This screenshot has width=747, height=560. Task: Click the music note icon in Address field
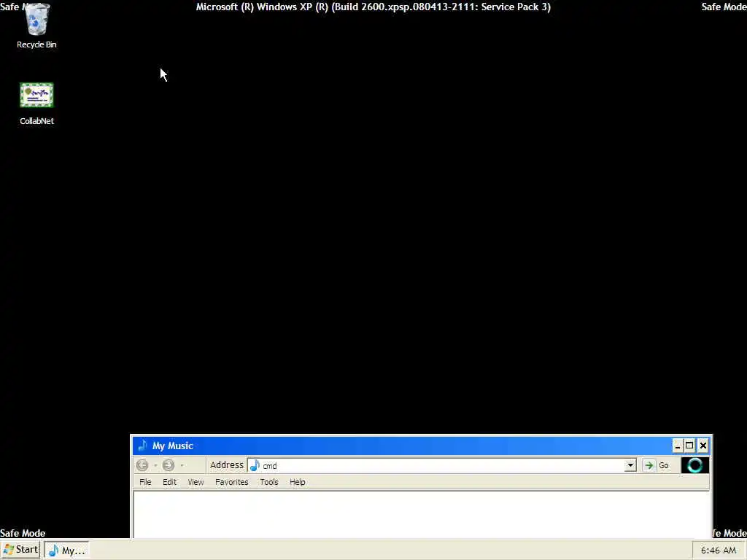[x=255, y=465]
